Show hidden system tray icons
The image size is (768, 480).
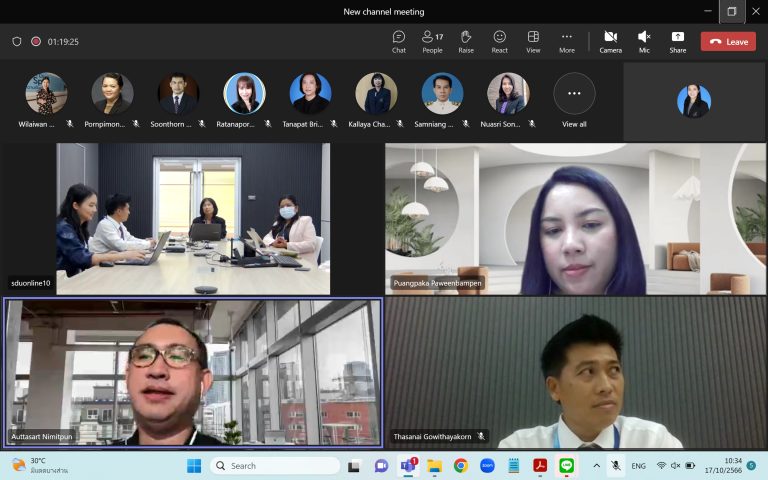(x=597, y=466)
